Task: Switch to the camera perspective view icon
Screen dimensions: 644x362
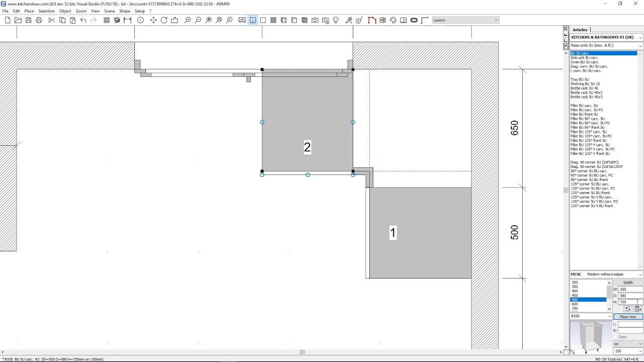Action: point(315,20)
